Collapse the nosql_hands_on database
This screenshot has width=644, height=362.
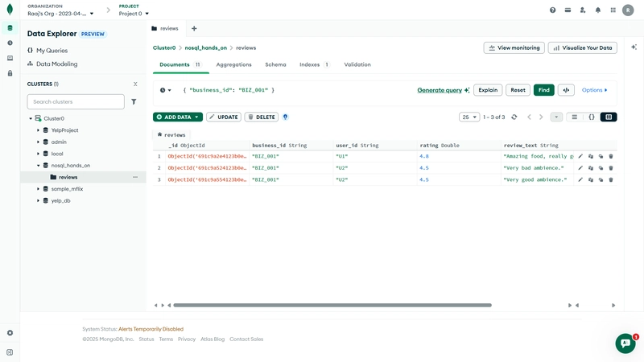tap(38, 166)
